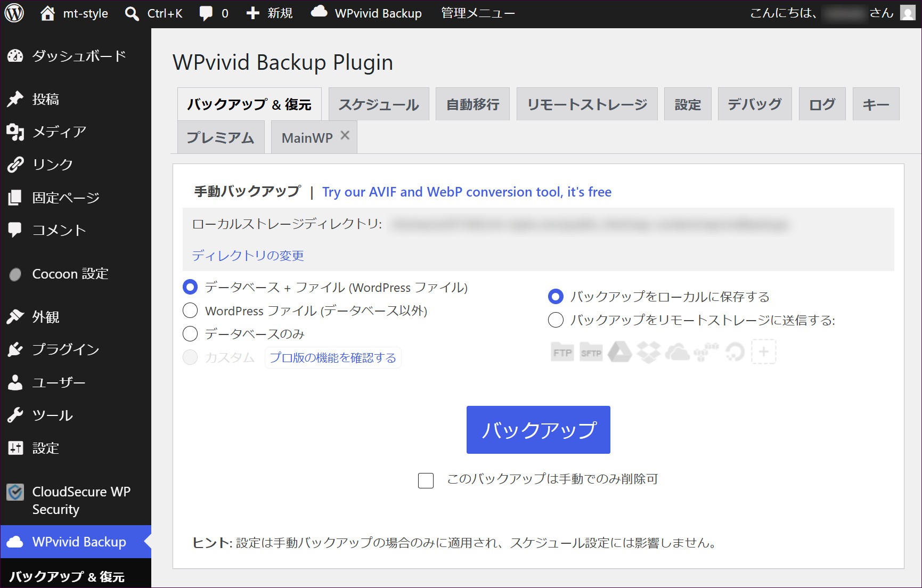
Task: Click the 手動バックアップ heading text
Action: click(x=248, y=191)
